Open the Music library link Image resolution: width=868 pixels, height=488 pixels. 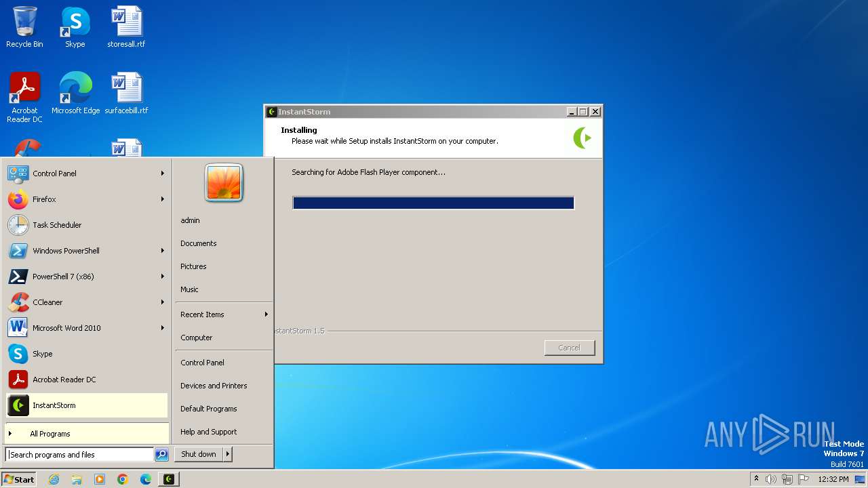click(224, 289)
